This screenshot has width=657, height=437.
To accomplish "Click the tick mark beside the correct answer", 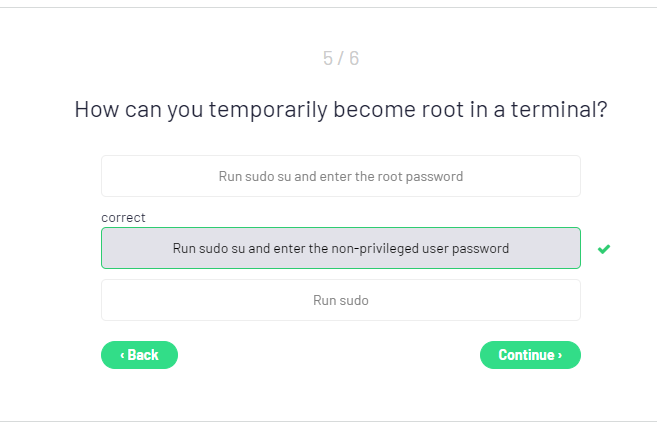I will click(x=603, y=249).
